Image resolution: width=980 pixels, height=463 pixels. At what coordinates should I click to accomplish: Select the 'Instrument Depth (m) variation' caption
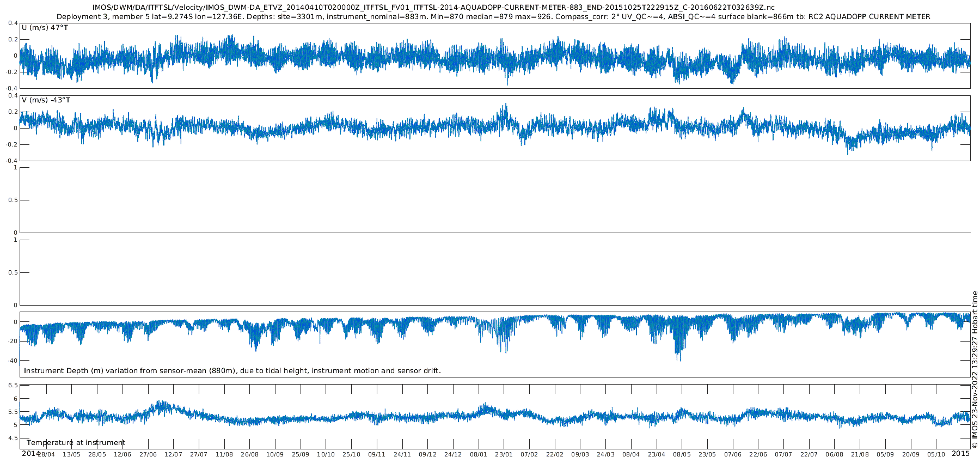[x=232, y=371]
